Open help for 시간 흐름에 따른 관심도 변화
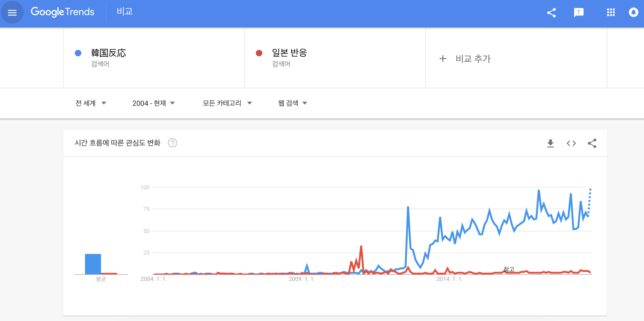The height and width of the screenshot is (321, 644). click(x=173, y=143)
